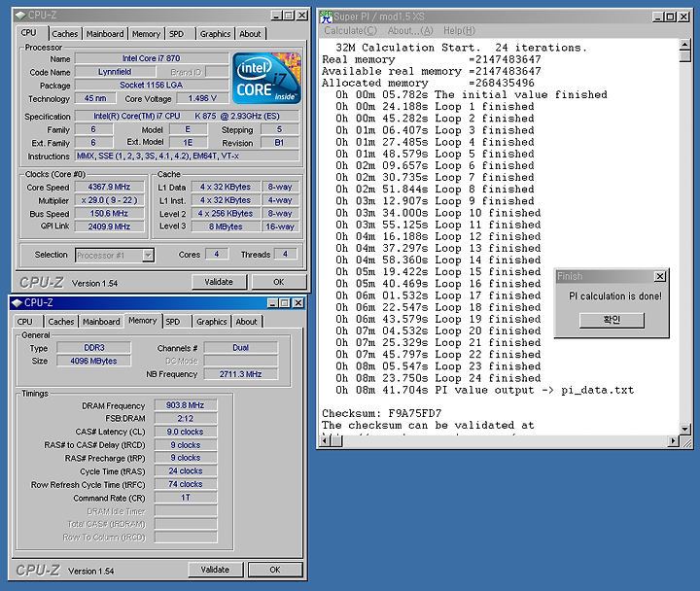700x591 pixels.
Task: Click the NB Frequency value 2711.3 MHz
Action: [x=241, y=374]
